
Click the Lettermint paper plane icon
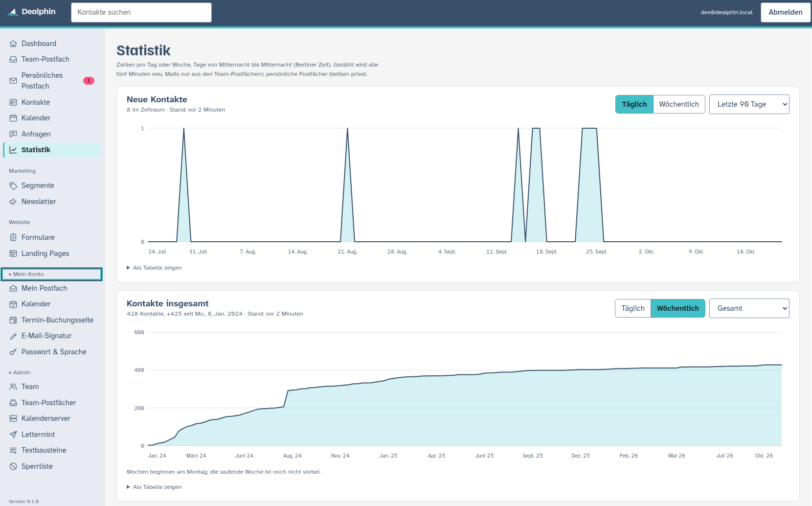tap(13, 435)
